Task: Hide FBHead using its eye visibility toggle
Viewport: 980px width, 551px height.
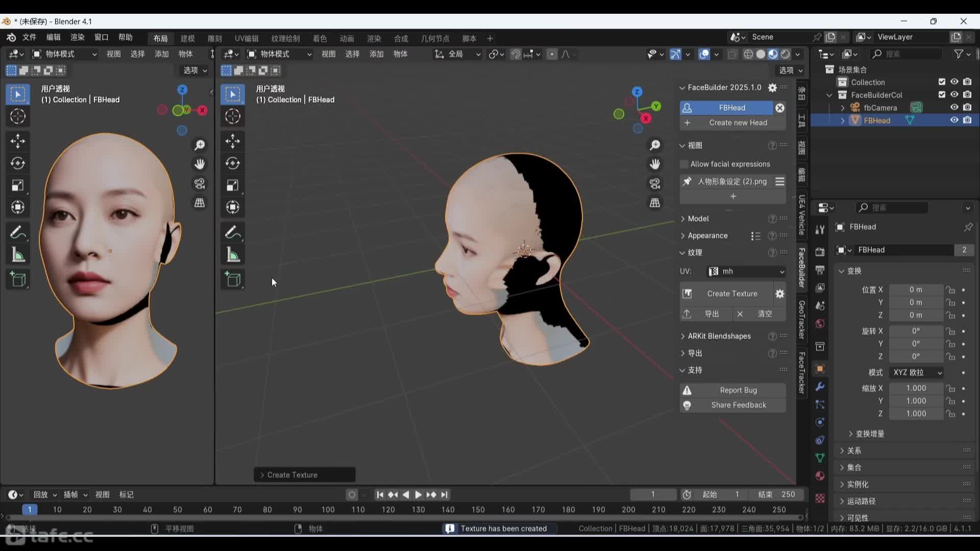Action: [953, 120]
